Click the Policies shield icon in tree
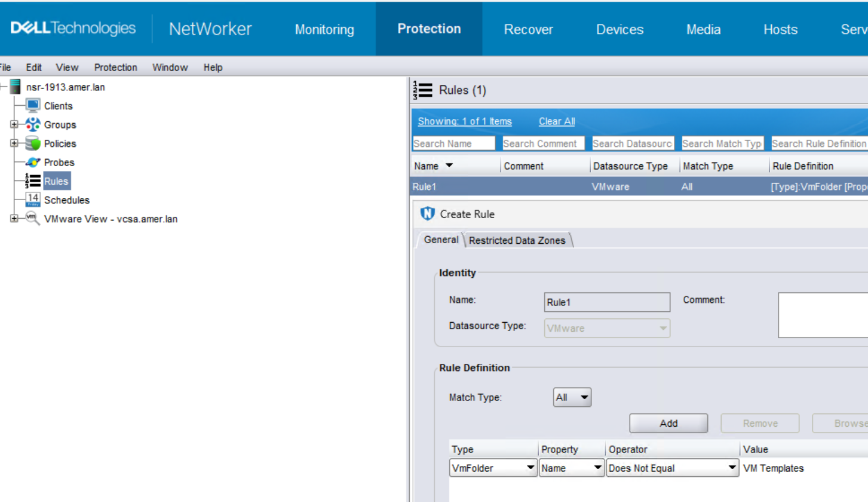This screenshot has width=868, height=502. pyautogui.click(x=33, y=143)
